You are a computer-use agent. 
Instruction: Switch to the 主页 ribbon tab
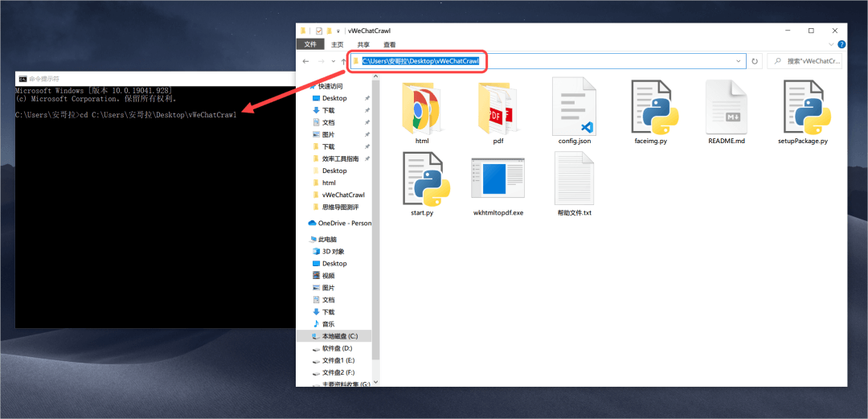click(337, 44)
